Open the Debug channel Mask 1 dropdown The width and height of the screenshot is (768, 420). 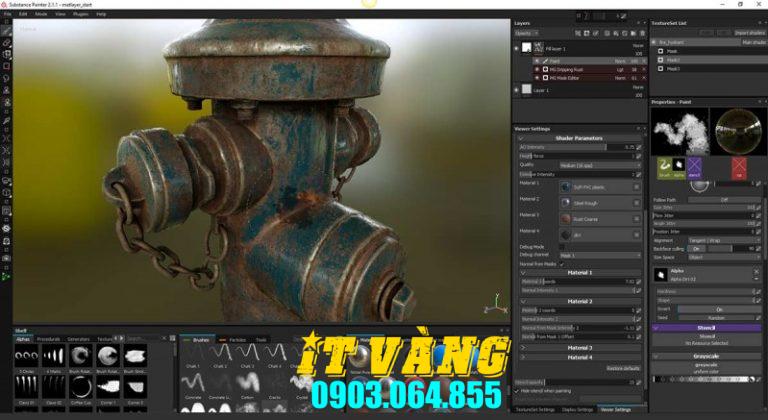coord(600,255)
